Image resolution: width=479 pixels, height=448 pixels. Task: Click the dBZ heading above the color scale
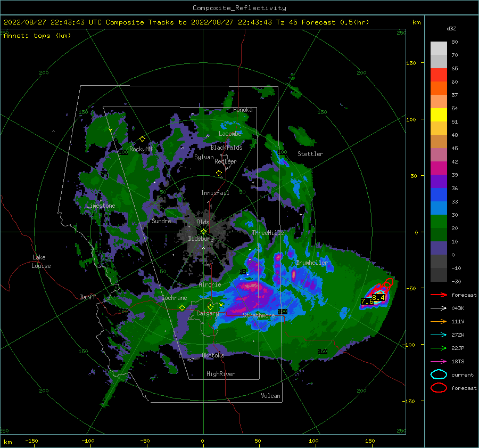pos(451,29)
